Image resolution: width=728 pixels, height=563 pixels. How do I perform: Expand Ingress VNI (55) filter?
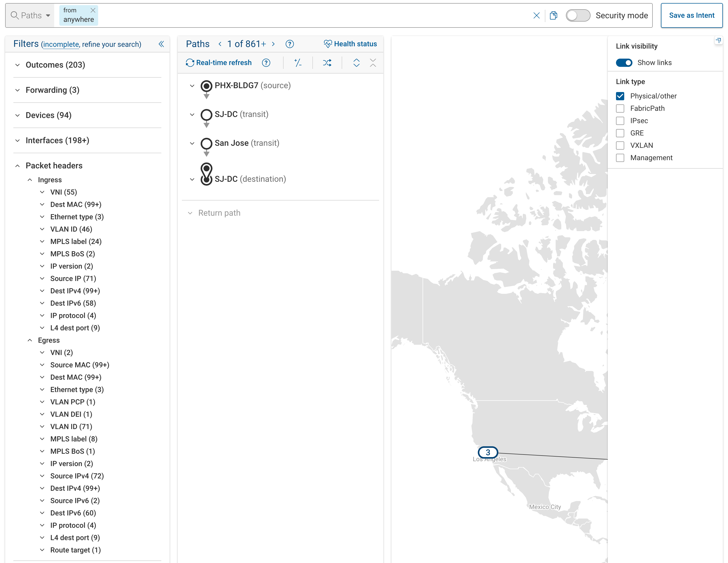pyautogui.click(x=42, y=192)
